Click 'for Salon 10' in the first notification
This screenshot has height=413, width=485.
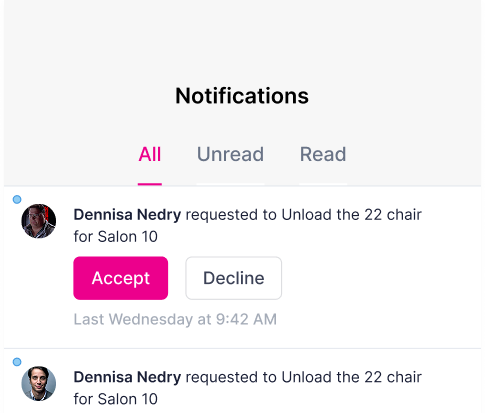tap(116, 237)
